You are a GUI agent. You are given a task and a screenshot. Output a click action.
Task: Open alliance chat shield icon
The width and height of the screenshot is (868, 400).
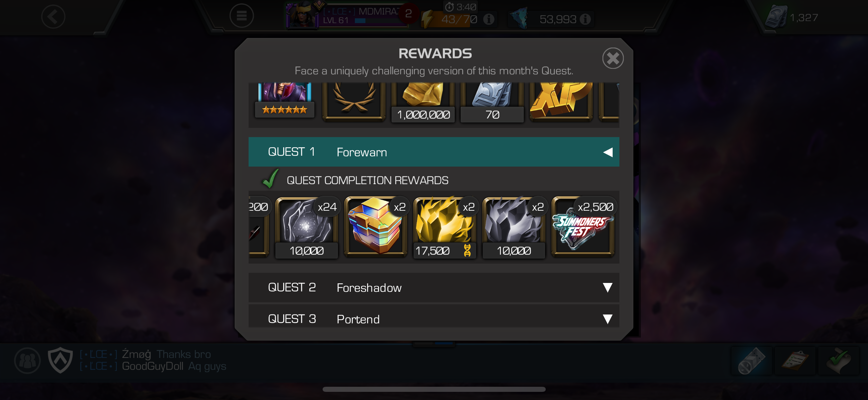(x=60, y=360)
